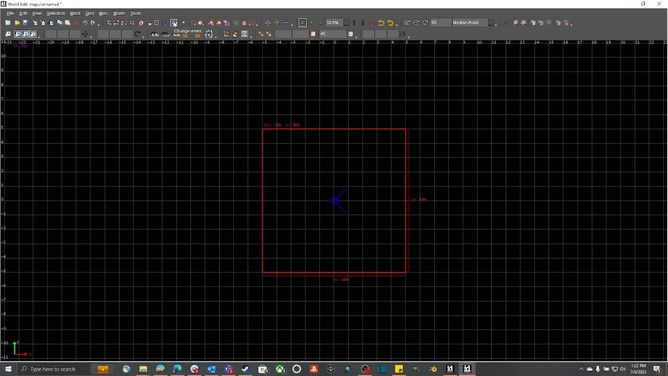This screenshot has width=668, height=376.
Task: Open the Grid menu
Action: 89,13
